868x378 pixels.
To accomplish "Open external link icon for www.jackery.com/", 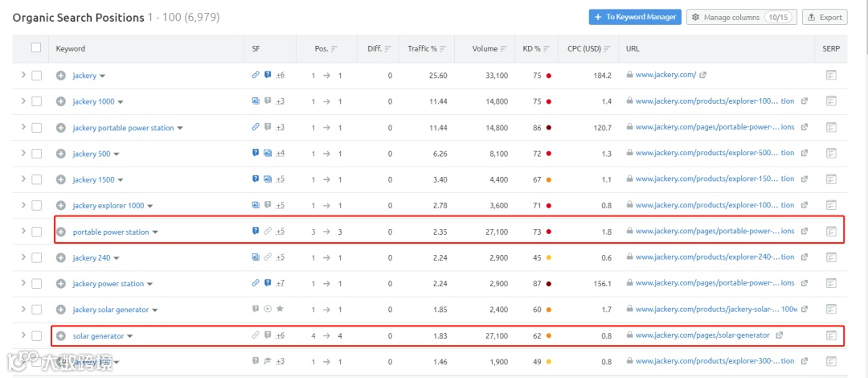I will coord(702,75).
